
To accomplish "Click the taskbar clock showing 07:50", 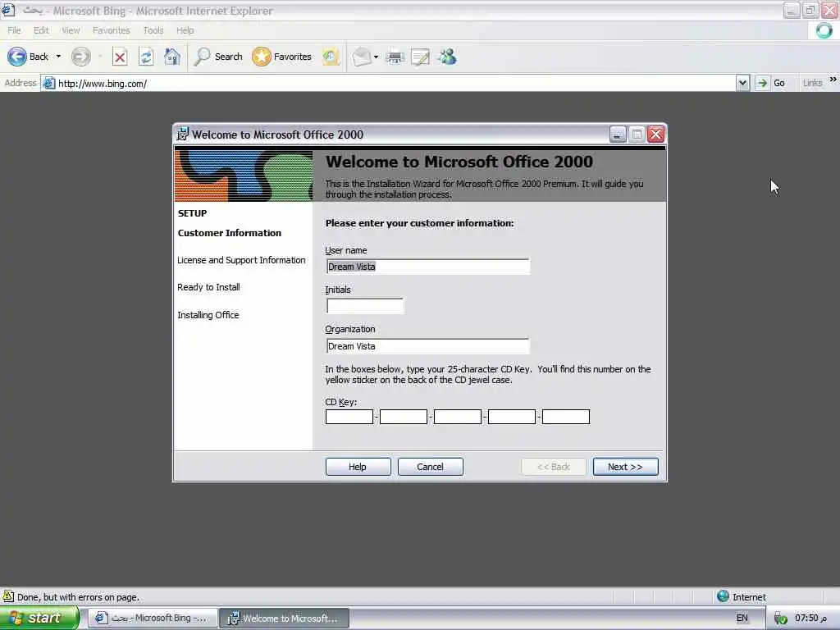I will click(810, 619).
